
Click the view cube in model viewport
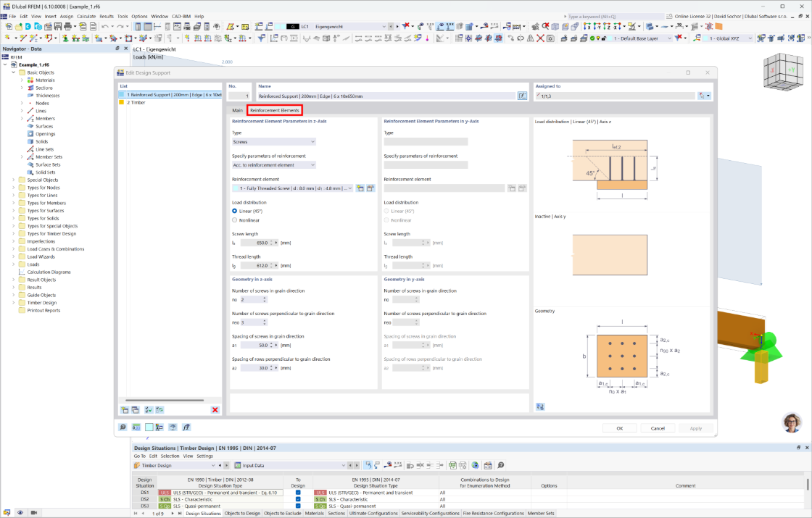(782, 72)
